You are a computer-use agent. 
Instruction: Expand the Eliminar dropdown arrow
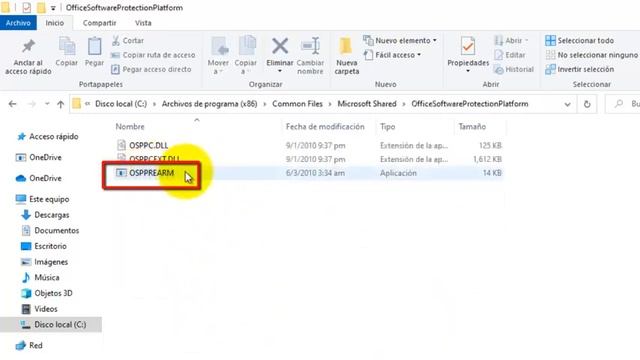[x=280, y=71]
